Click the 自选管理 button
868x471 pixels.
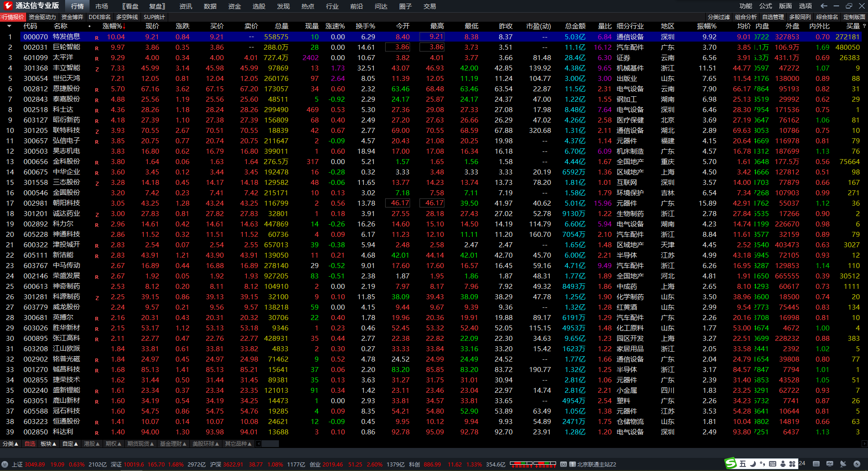(x=773, y=17)
